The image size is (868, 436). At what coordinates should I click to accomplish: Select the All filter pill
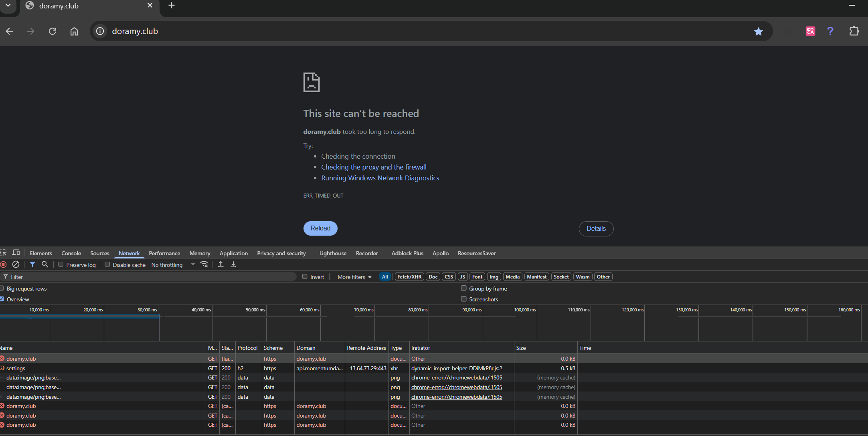pyautogui.click(x=385, y=277)
